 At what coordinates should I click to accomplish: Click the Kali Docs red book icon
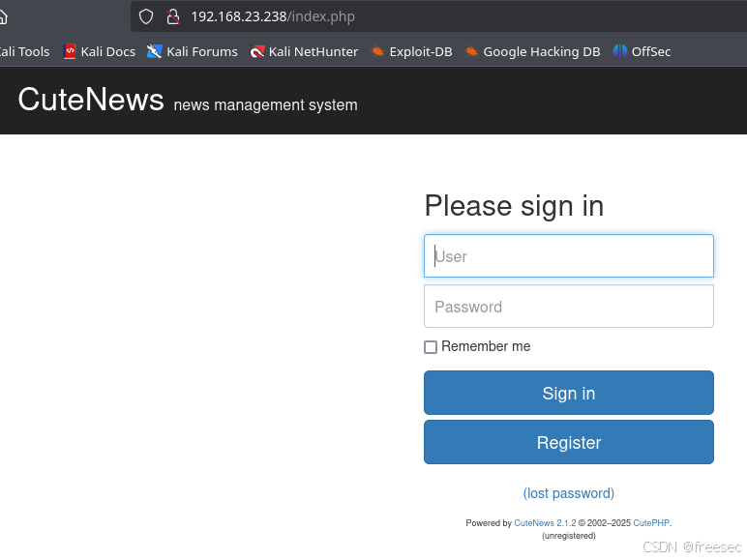tap(70, 51)
